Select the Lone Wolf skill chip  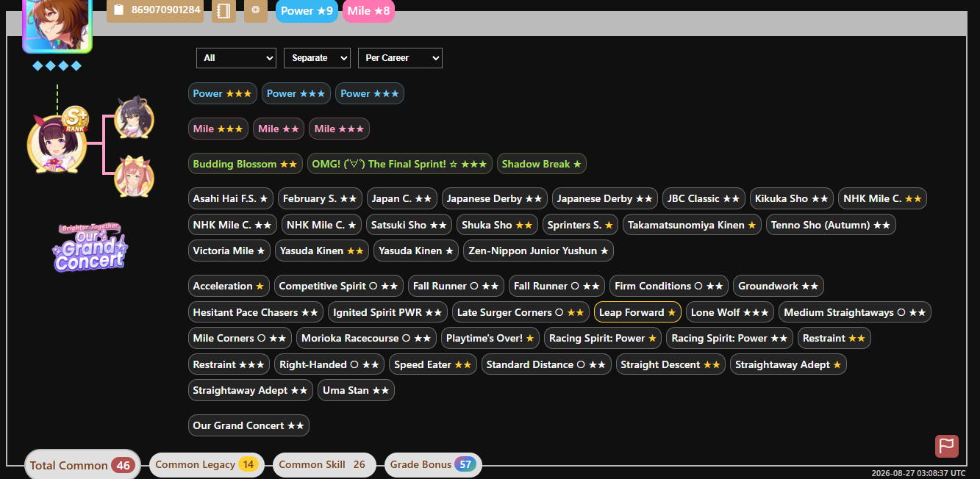tap(730, 312)
